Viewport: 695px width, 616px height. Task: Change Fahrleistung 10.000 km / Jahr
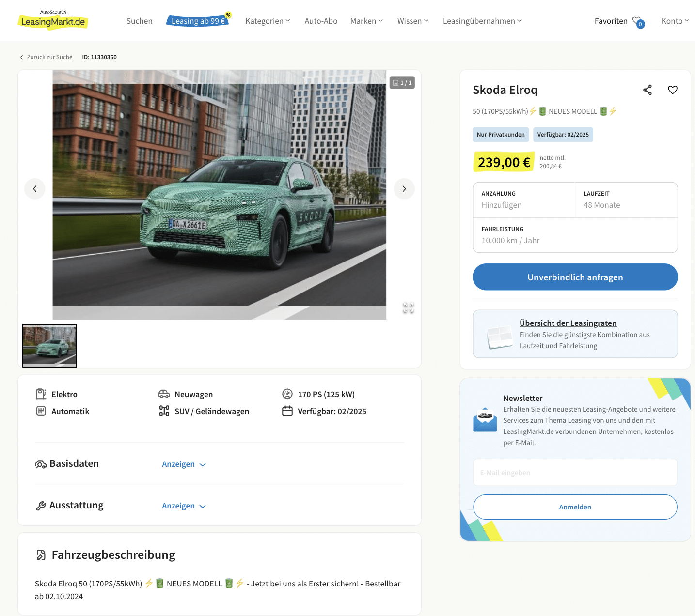575,235
